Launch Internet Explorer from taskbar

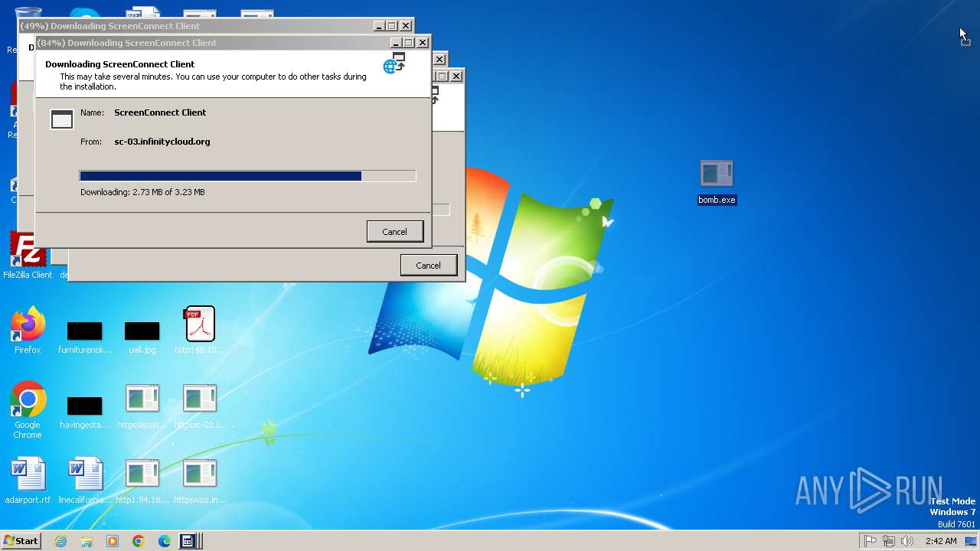[60, 541]
